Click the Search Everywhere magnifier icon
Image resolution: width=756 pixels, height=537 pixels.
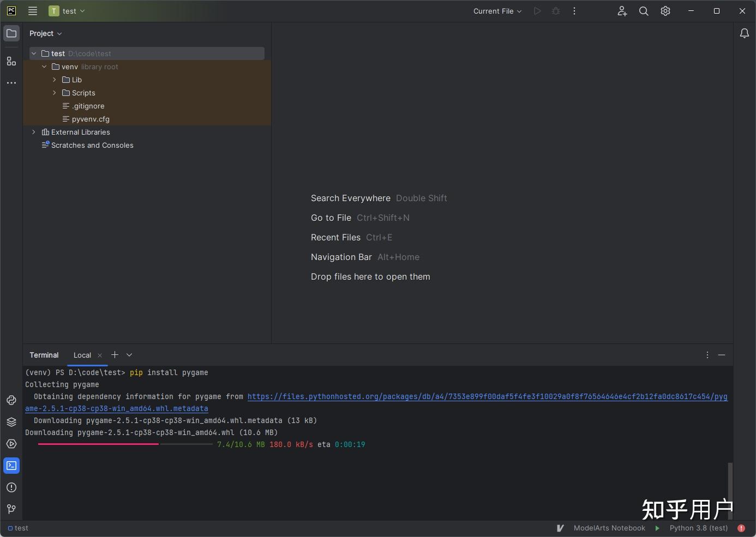(644, 11)
